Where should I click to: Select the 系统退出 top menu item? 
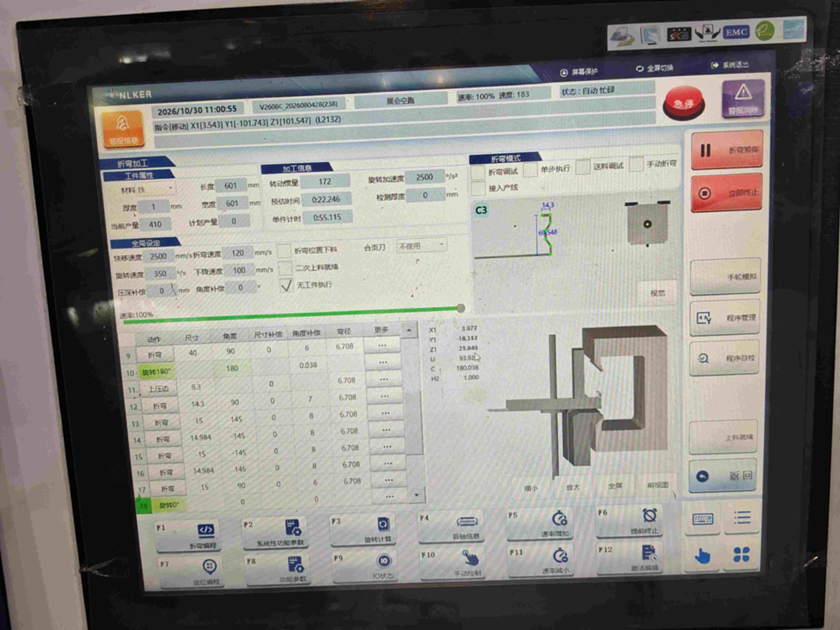coord(730,65)
